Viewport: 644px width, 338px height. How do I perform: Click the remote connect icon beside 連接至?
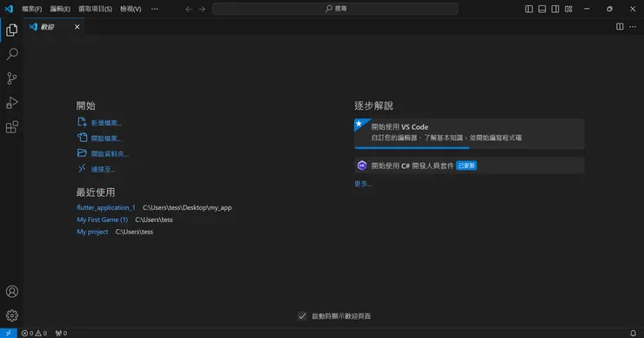[82, 169]
